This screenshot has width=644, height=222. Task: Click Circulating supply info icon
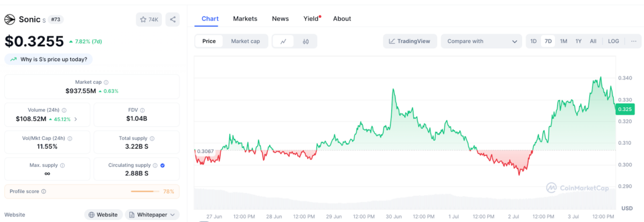[x=155, y=165]
